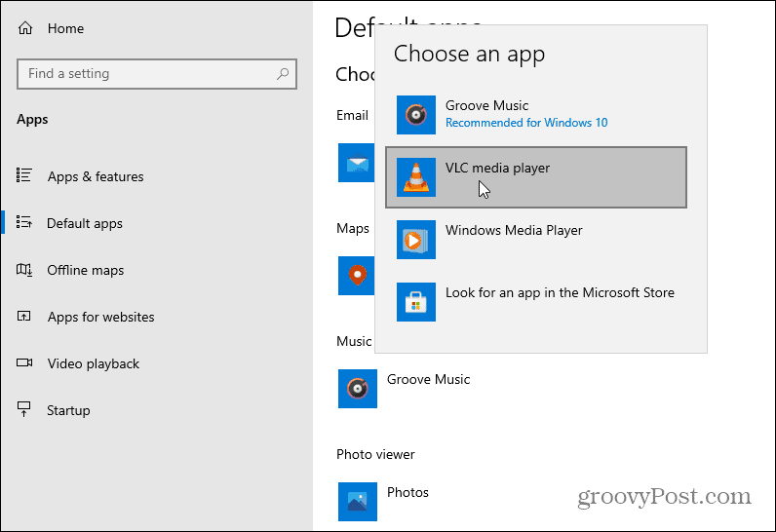Image resolution: width=776 pixels, height=532 pixels.
Task: Click the Groove Music icon under Music
Action: pos(358,389)
